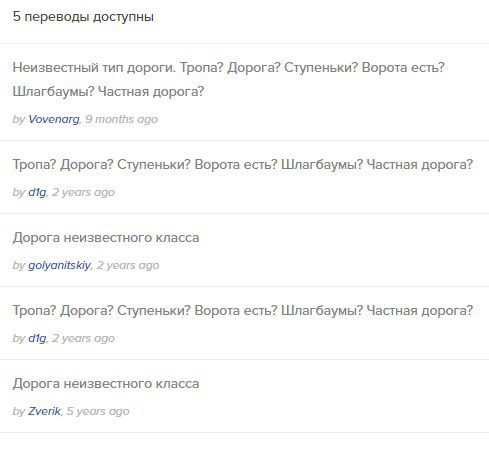Click the 'by' label before golyanitskiy
The image size is (489, 461).
(19, 265)
